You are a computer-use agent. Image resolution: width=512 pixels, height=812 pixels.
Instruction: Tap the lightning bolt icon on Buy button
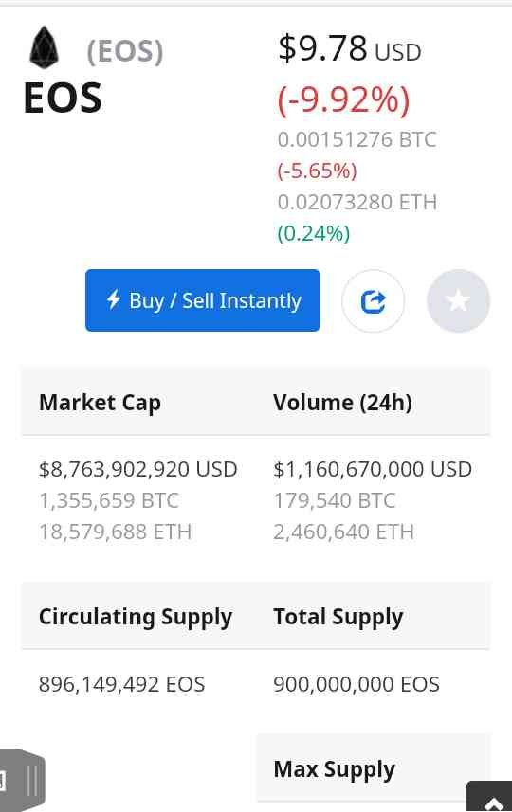114,299
